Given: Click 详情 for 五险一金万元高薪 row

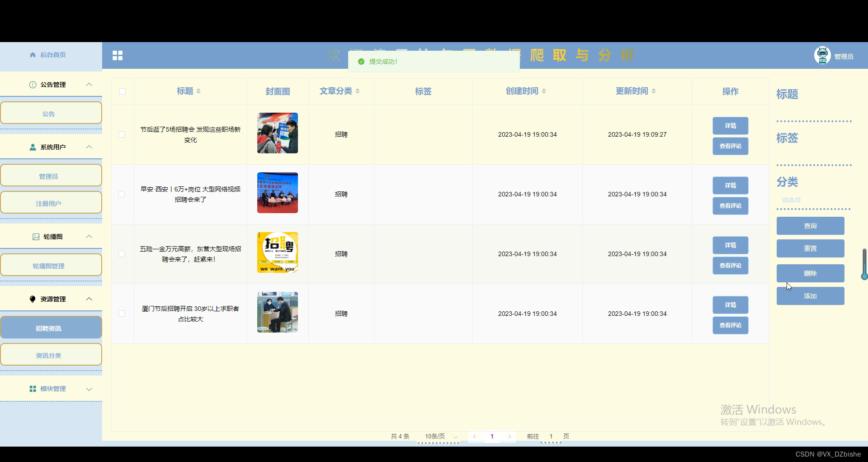Looking at the screenshot, I should (x=731, y=245).
